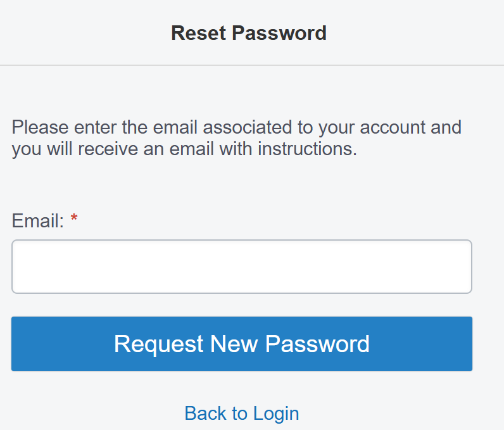Screen dimensions: 504x430
Task: Click the word Login in the bottom link
Action: pos(276,414)
